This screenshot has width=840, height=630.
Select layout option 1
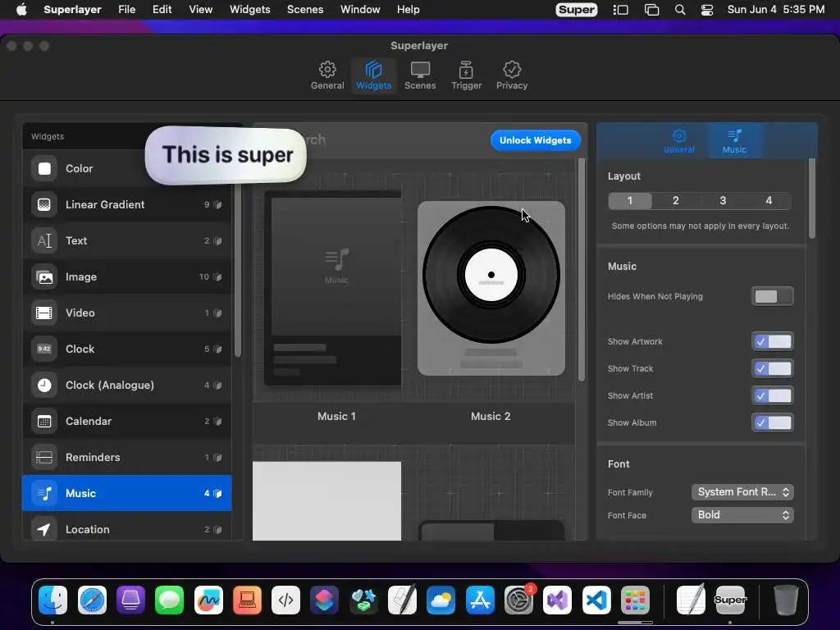click(x=630, y=200)
